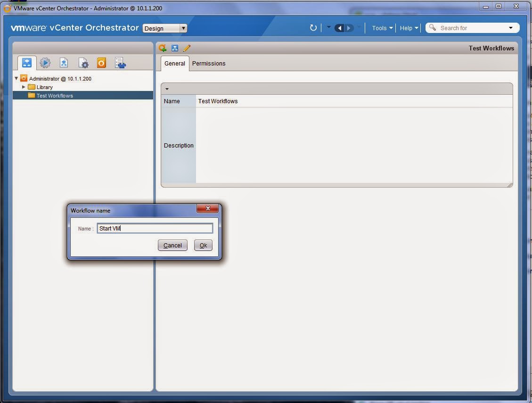The image size is (532, 403).
Task: Minimize the Orchestrator window
Action: [x=486, y=7]
